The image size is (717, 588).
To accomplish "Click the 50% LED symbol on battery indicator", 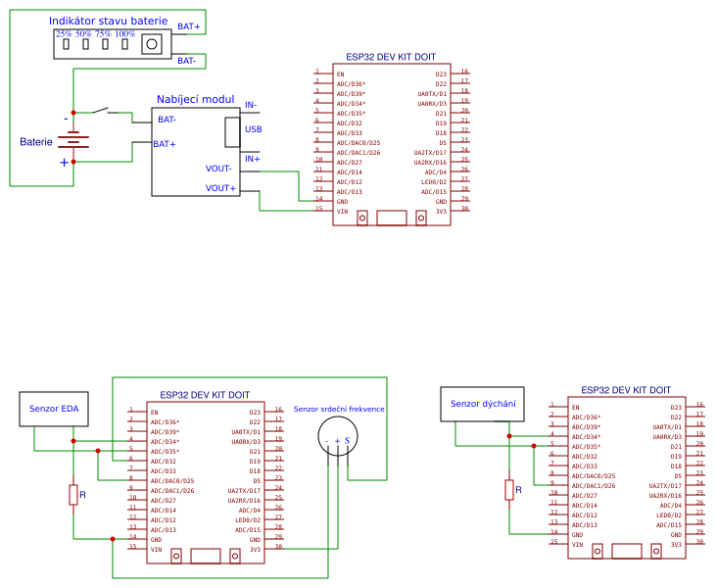I will pyautogui.click(x=85, y=44).
